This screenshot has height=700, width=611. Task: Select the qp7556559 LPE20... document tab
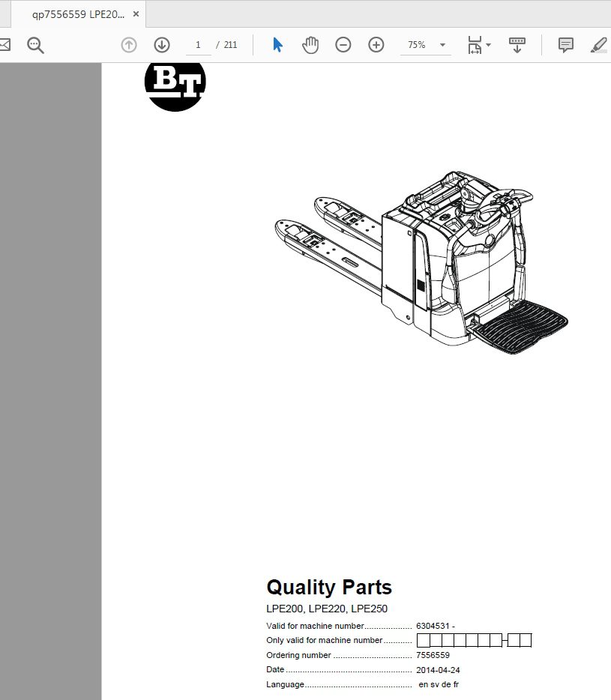click(78, 14)
